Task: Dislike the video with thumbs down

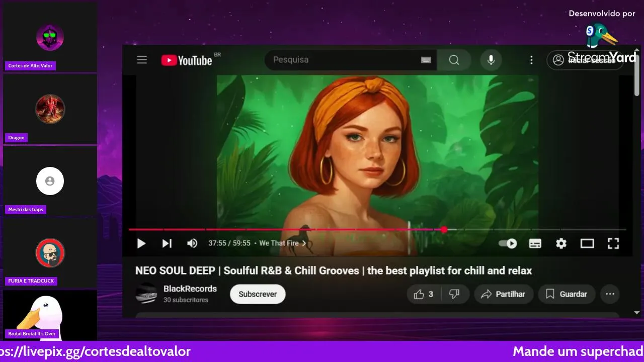Action: point(455,294)
